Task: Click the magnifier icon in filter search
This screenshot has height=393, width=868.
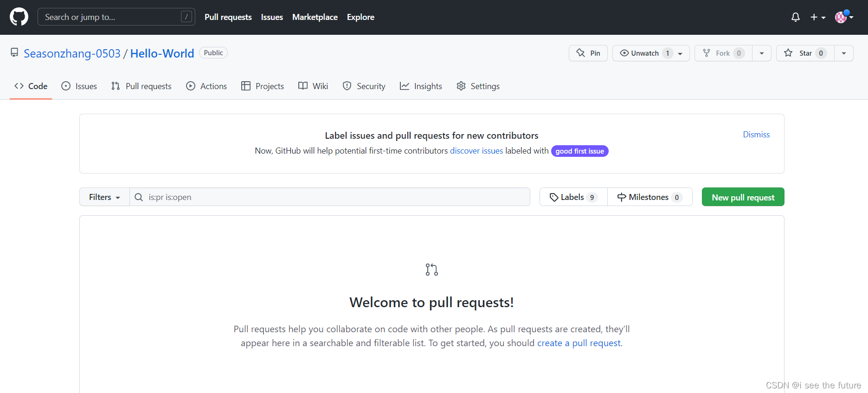Action: tap(139, 197)
